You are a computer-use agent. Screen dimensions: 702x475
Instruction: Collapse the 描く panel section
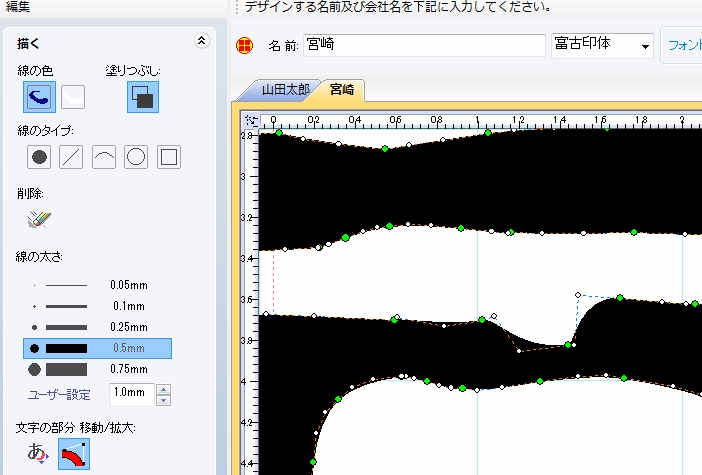201,42
